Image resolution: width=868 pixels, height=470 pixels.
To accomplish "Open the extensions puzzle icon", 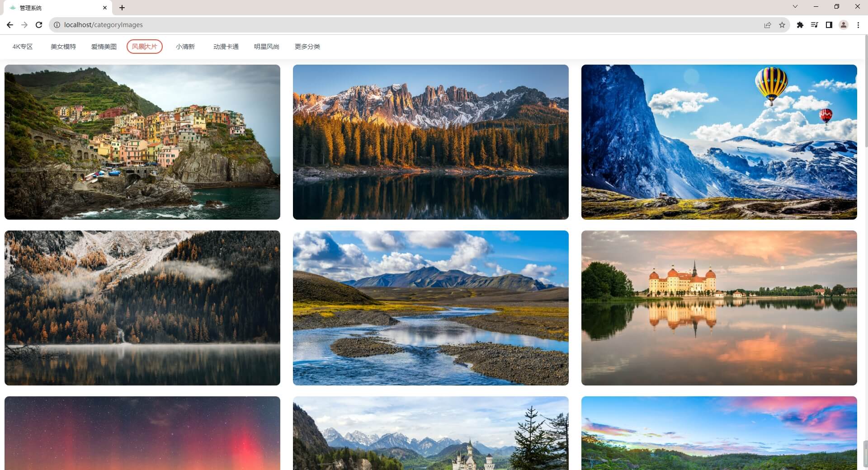I will [800, 25].
